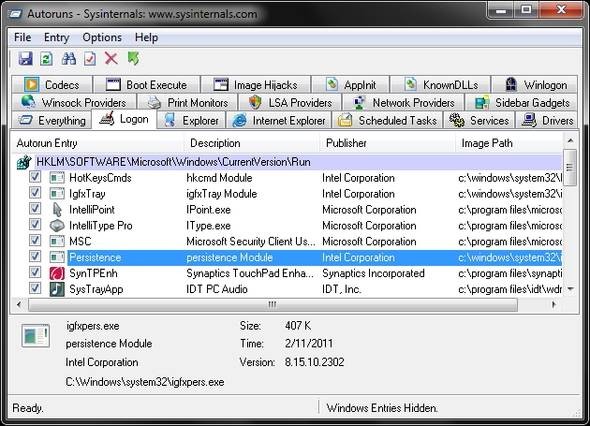Open the Winlogon tab

tap(535, 85)
